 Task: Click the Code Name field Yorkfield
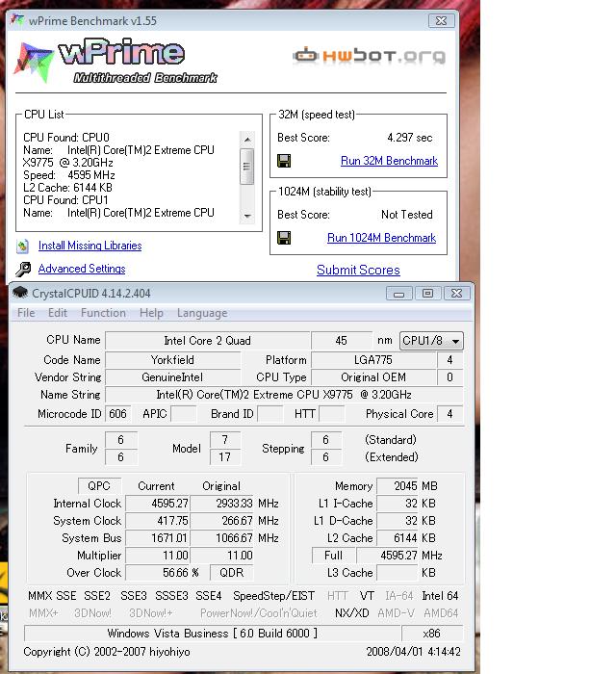click(172, 360)
